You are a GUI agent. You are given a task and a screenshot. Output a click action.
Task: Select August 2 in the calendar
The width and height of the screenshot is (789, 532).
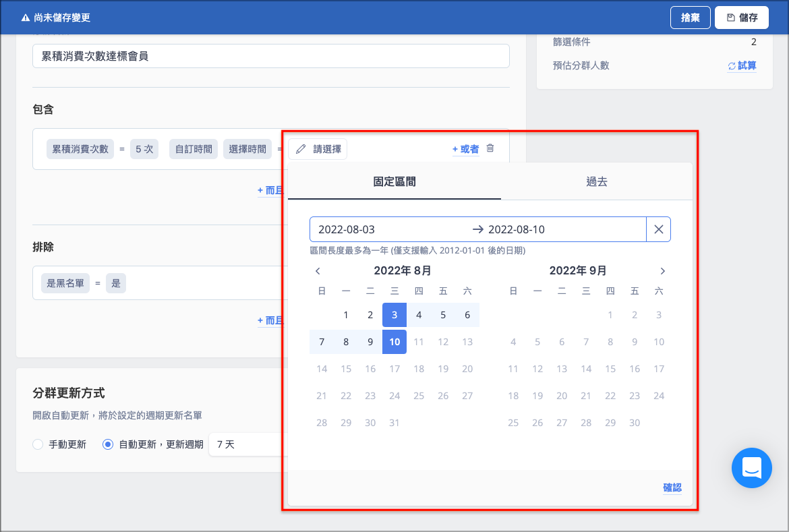coord(370,315)
